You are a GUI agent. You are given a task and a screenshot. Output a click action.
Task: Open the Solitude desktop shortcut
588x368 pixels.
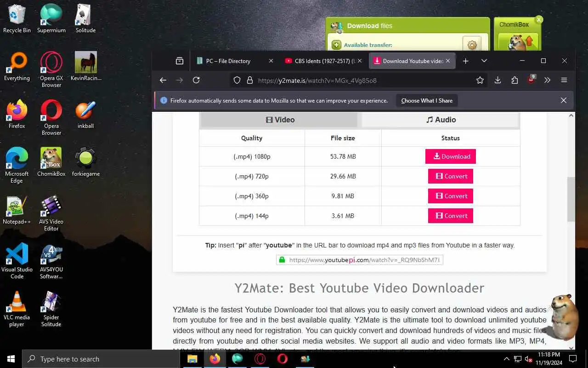[85, 19]
